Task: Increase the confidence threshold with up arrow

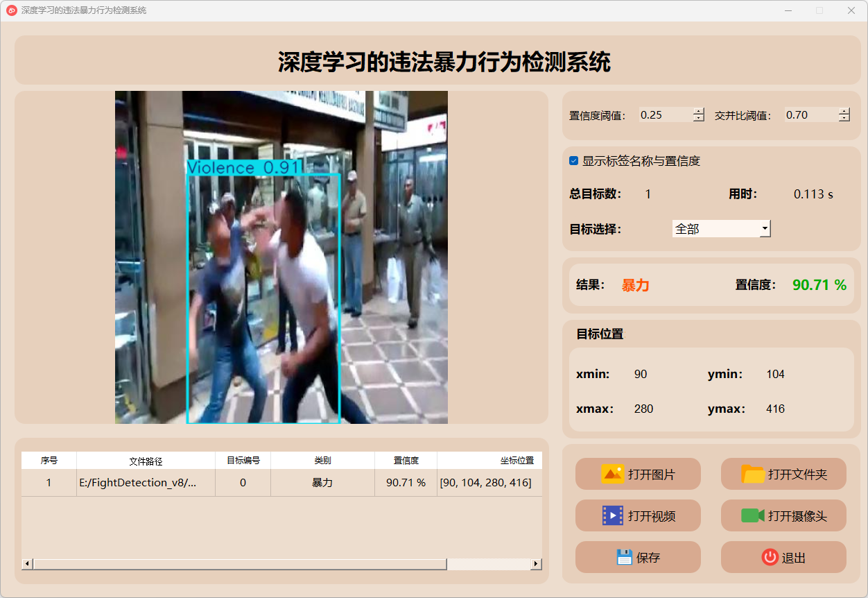Action: pos(698,111)
